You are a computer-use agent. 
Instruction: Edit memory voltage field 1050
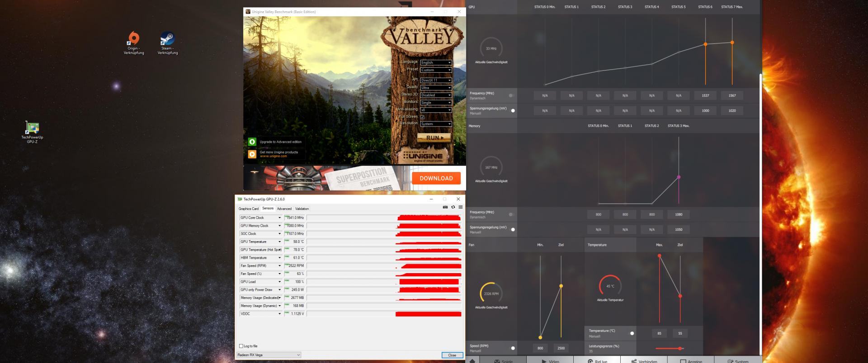point(679,230)
